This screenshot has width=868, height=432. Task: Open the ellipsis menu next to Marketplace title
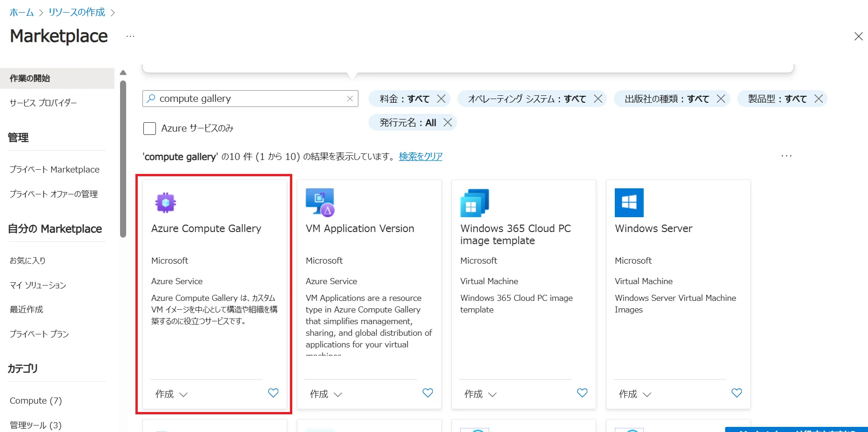tap(130, 36)
